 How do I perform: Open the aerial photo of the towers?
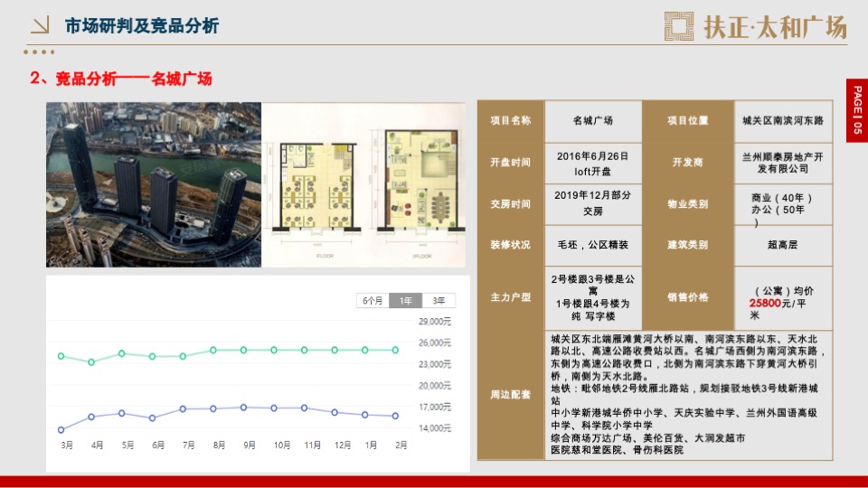[154, 184]
